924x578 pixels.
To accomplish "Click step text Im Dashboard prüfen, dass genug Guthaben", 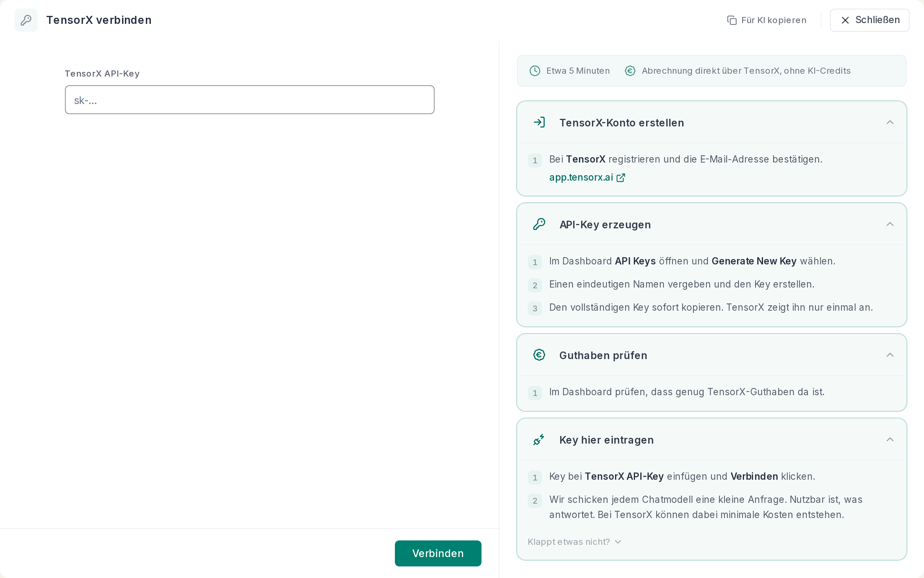I will pyautogui.click(x=687, y=392).
